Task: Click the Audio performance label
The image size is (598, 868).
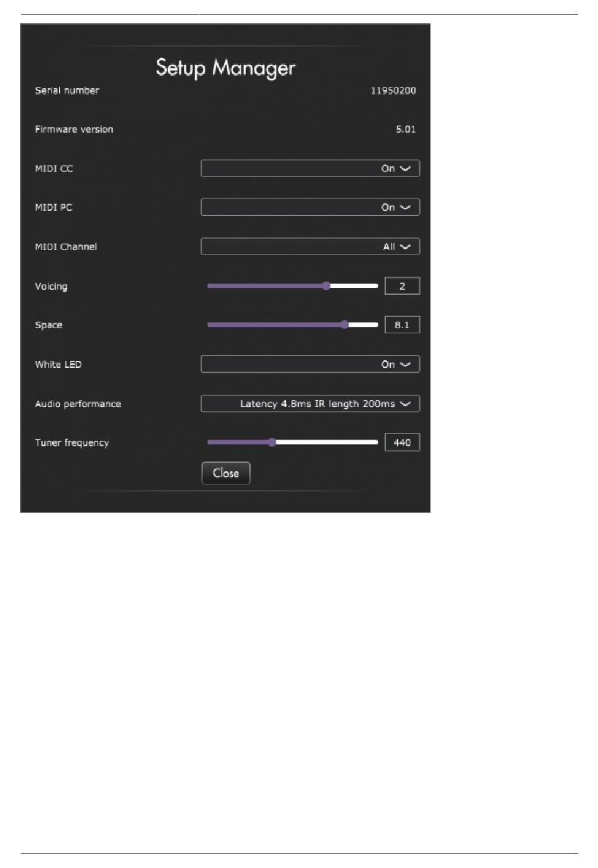Action: coord(78,404)
